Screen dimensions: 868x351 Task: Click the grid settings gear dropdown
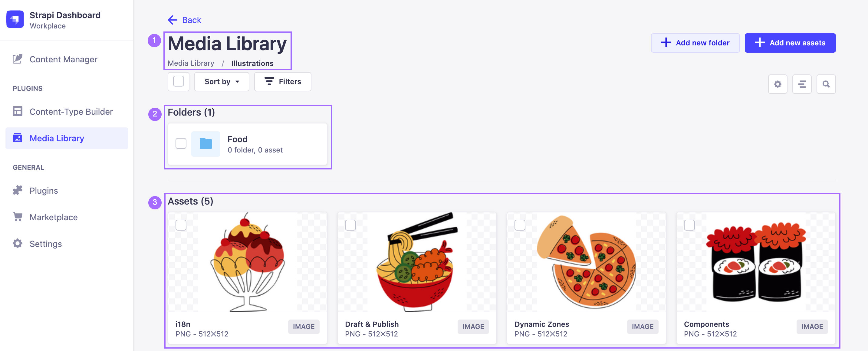click(778, 84)
